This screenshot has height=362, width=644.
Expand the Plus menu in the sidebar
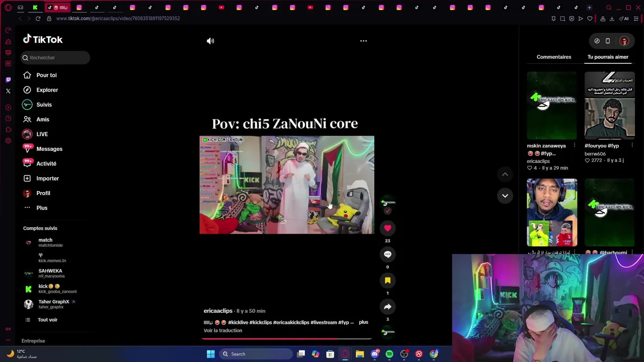tap(35, 208)
